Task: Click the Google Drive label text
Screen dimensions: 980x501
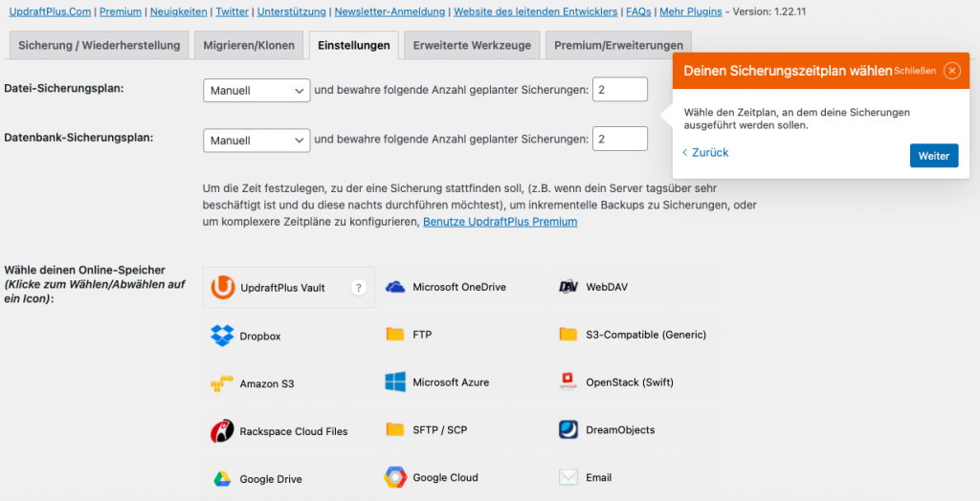Action: coord(271,479)
